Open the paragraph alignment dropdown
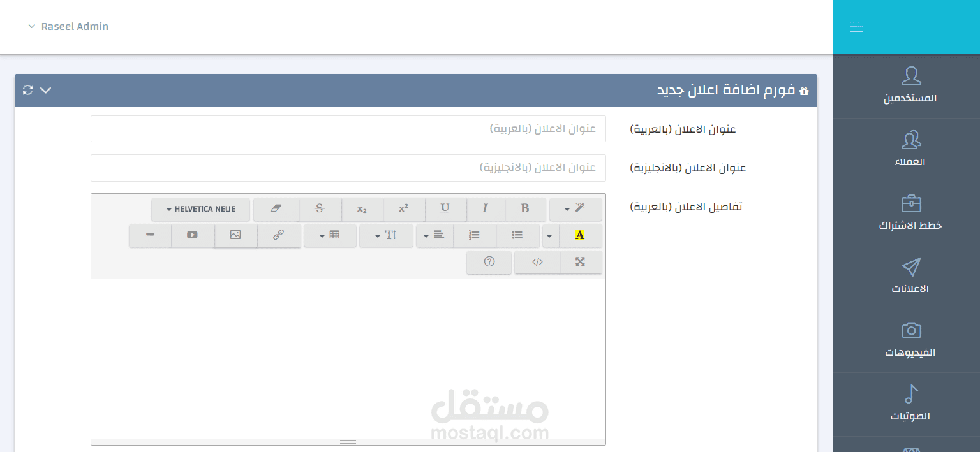Image resolution: width=980 pixels, height=452 pixels. (x=434, y=235)
